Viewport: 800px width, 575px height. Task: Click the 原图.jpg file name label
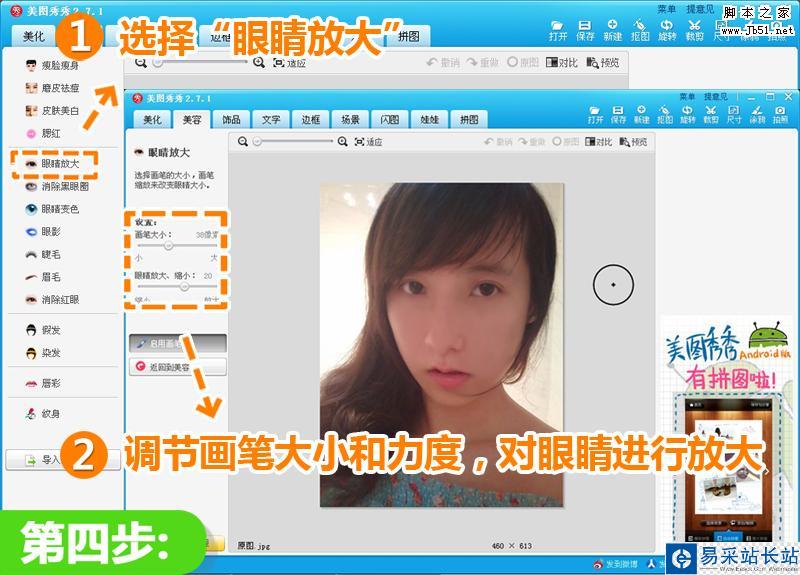click(x=254, y=546)
